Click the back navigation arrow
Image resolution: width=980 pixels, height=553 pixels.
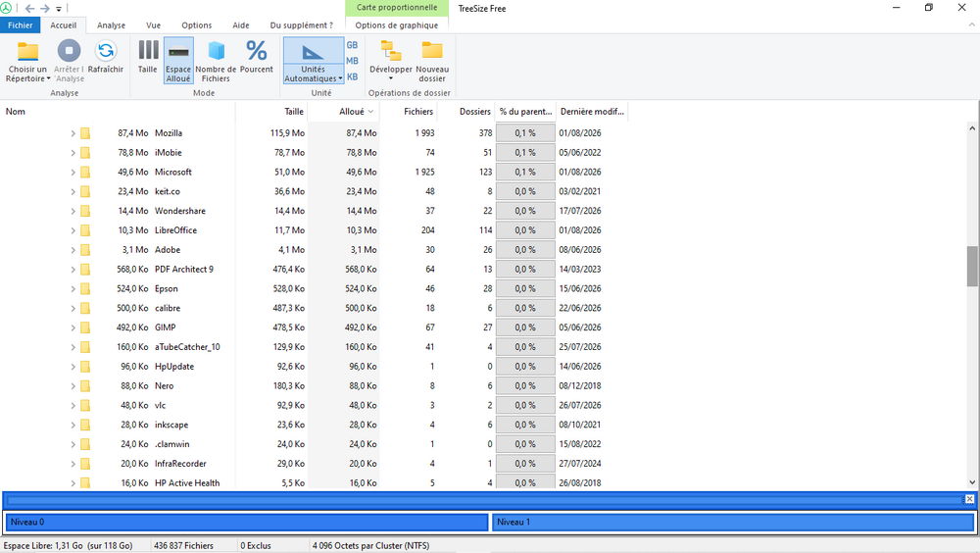[29, 9]
